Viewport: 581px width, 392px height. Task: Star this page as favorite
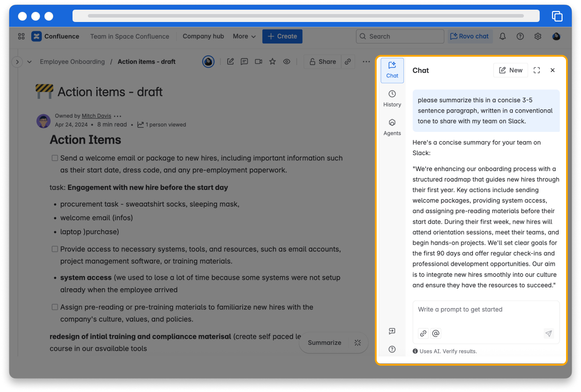pos(272,62)
